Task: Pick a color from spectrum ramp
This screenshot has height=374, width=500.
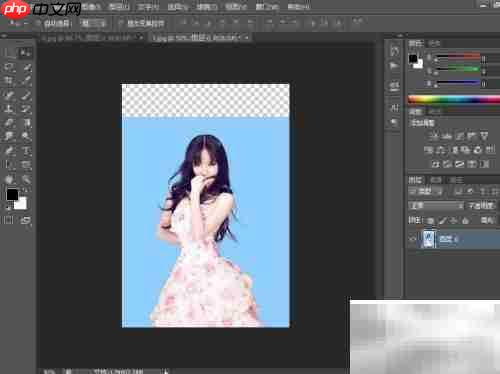Action: [454, 100]
